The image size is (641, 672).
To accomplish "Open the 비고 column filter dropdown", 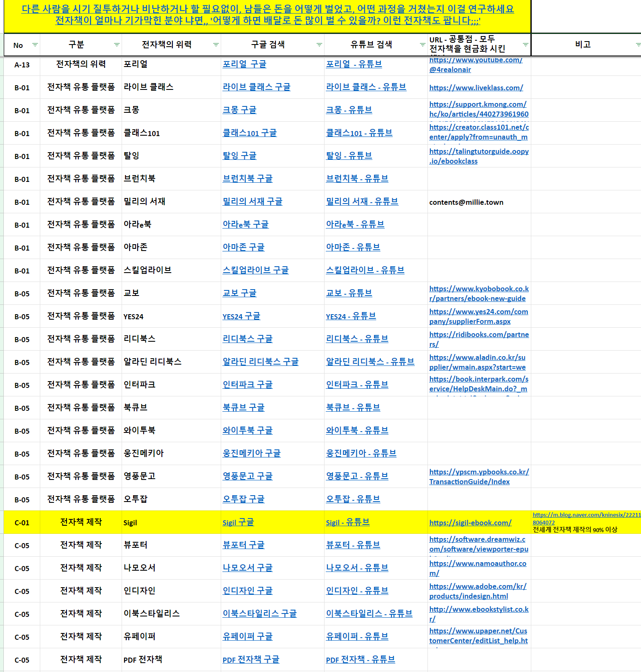I will 638,45.
